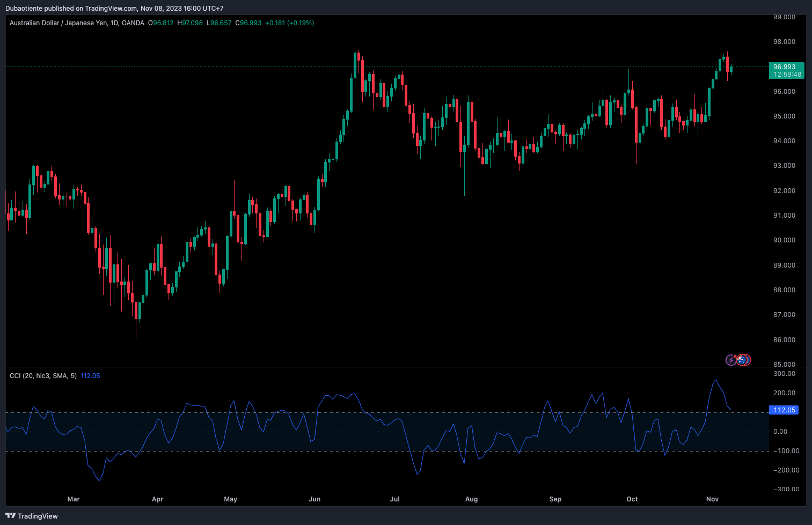Screen dimensions: 812x525
Task: Click the Mar label on the time axis
Action: point(74,499)
